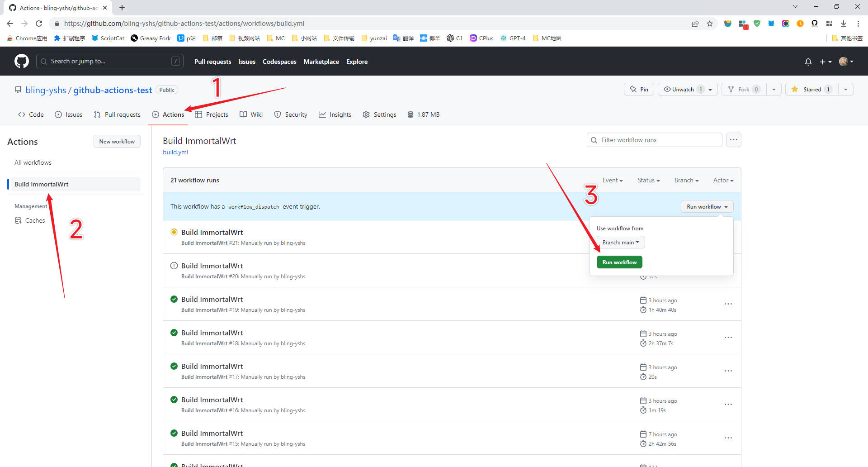Screen dimensions: 868x467
Task: Open Build ImmortalWrt run #19
Action: click(x=212, y=299)
